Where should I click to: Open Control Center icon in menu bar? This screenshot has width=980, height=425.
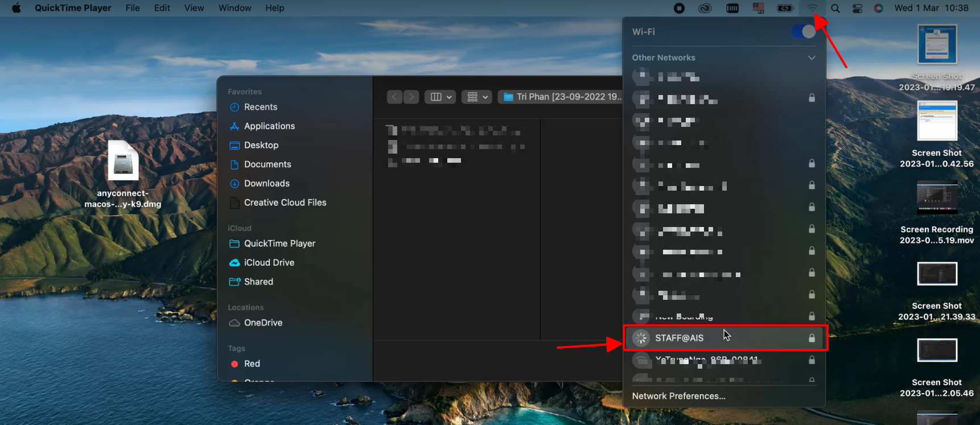tap(857, 8)
